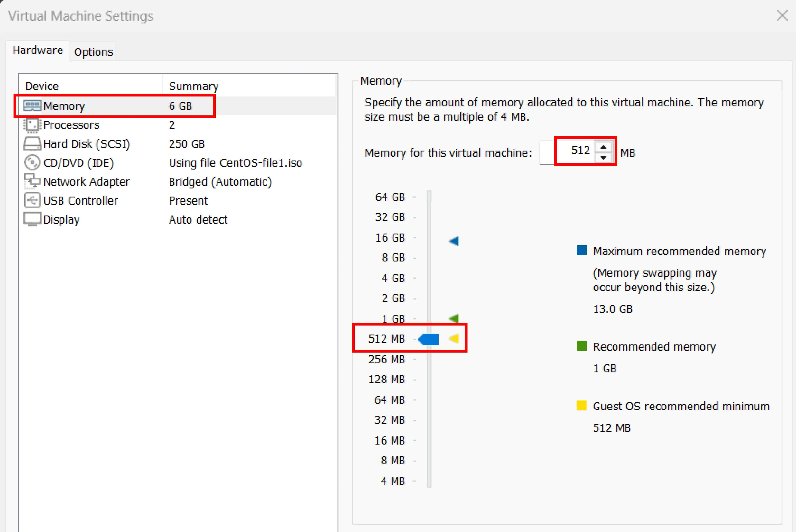796x532 pixels.
Task: Click blue maximum recommended memory marker
Action: coord(454,241)
